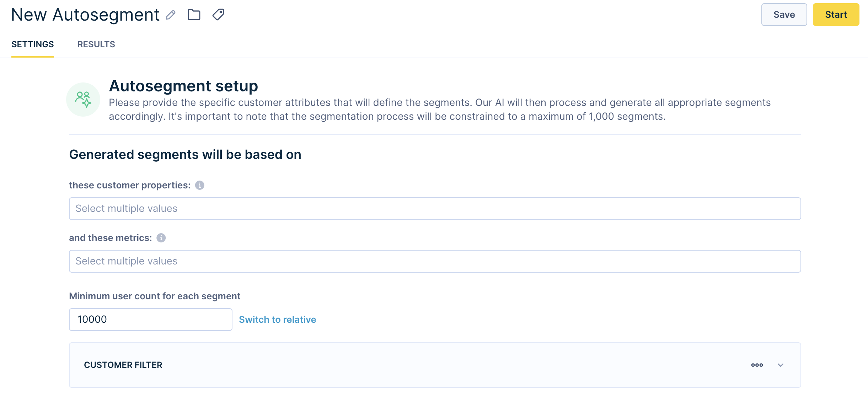The width and height of the screenshot is (868, 396).
Task: Click the Switch to relative link
Action: pos(278,320)
